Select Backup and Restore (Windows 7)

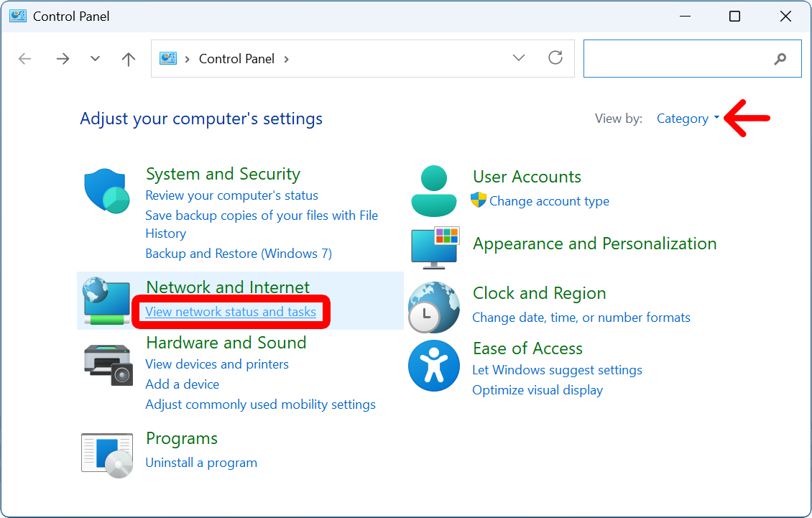(x=239, y=254)
